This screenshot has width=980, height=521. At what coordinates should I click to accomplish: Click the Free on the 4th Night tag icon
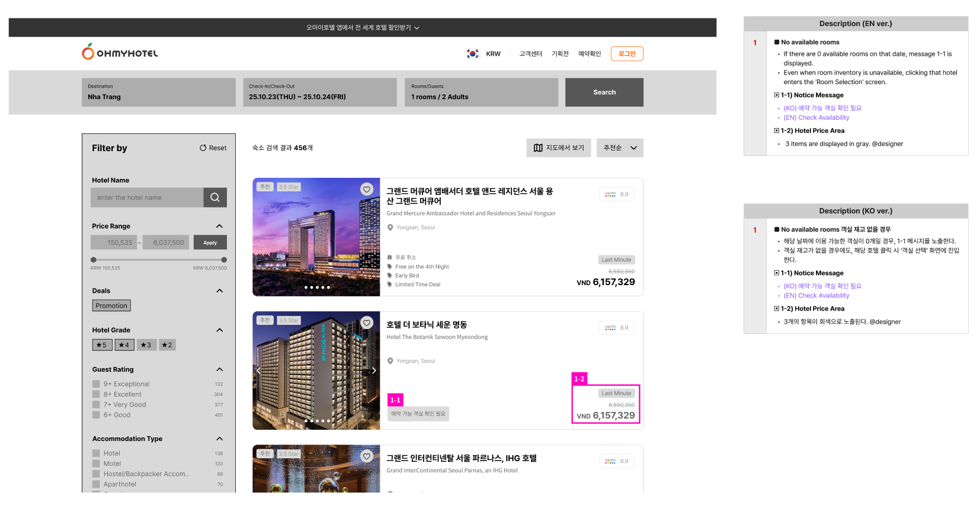(390, 267)
